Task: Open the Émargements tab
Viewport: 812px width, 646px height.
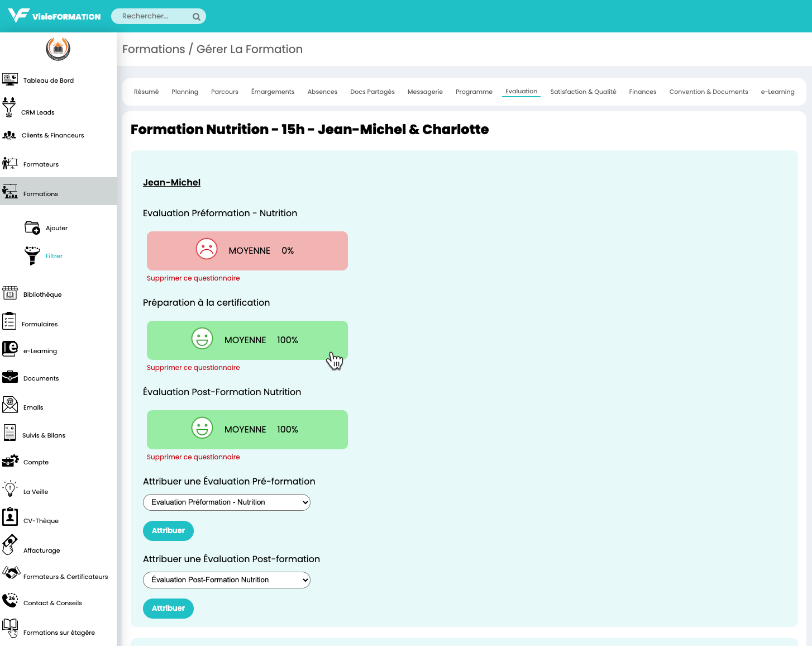Action: tap(273, 92)
